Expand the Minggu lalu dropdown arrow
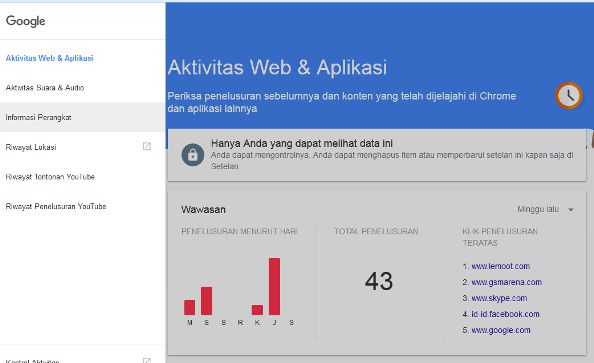Viewport: 594px width, 363px height. [x=571, y=210]
